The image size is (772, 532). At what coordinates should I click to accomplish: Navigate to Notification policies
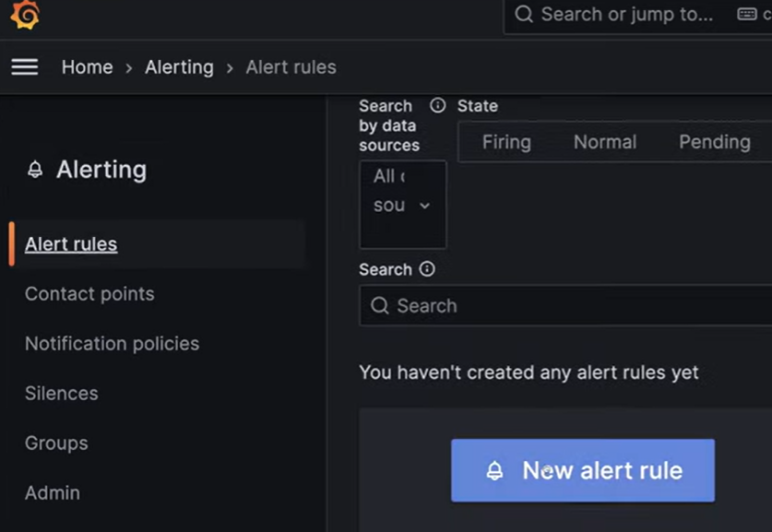click(x=112, y=343)
